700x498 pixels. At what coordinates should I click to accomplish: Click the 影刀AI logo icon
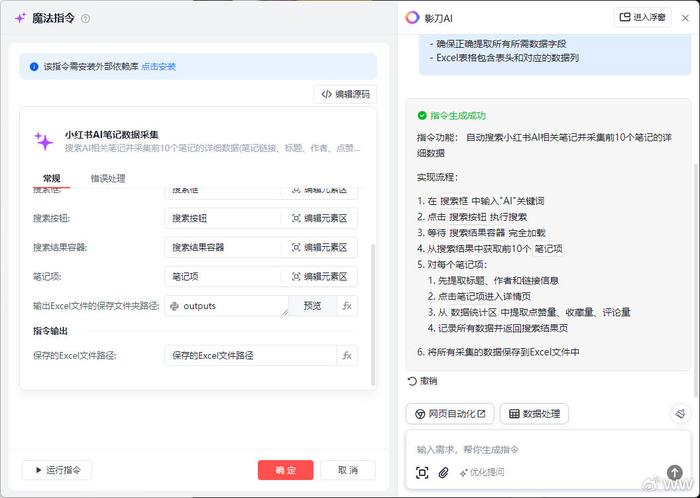click(x=412, y=18)
